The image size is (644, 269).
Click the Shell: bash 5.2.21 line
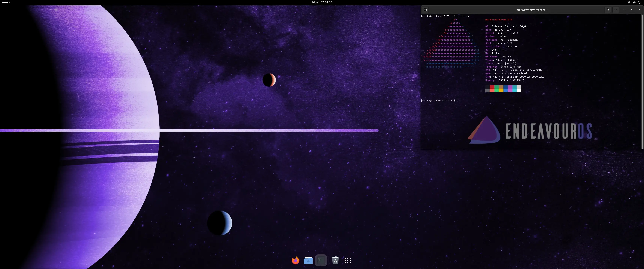point(499,43)
